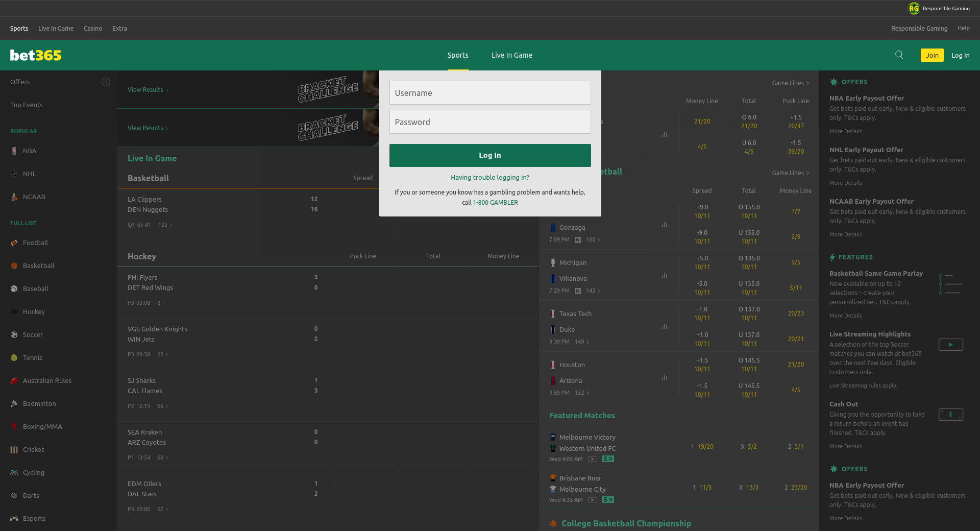Screen dimensions: 980x531
Task: Select the Cycling sport icon
Action: (x=14, y=472)
